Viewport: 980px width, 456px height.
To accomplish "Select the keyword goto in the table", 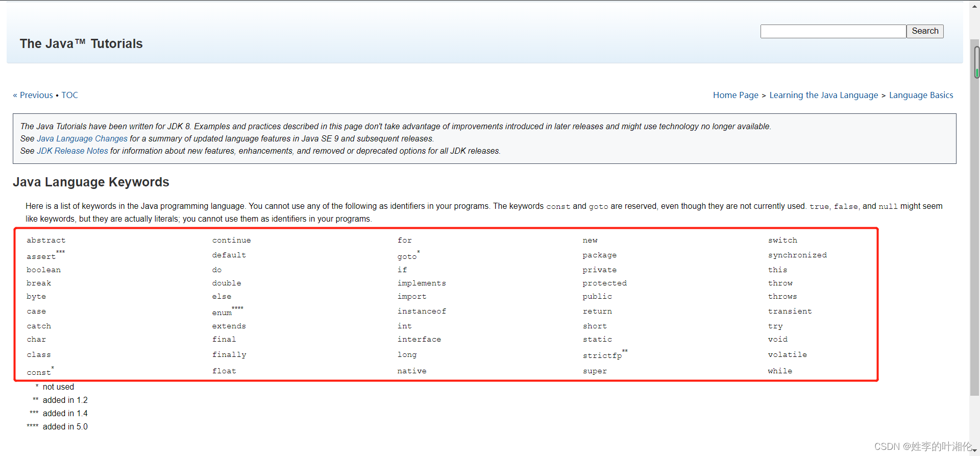I will (407, 256).
